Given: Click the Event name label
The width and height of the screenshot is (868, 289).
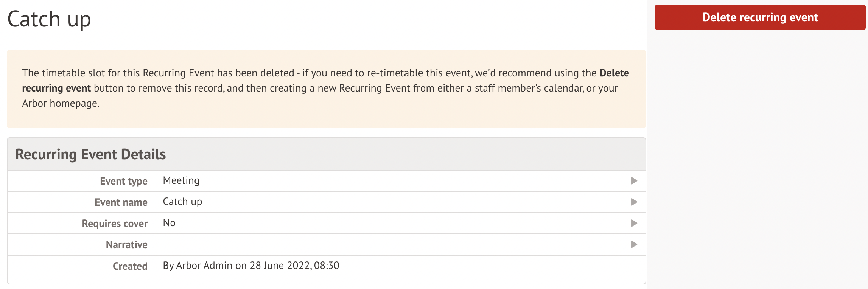Looking at the screenshot, I should click(x=121, y=202).
